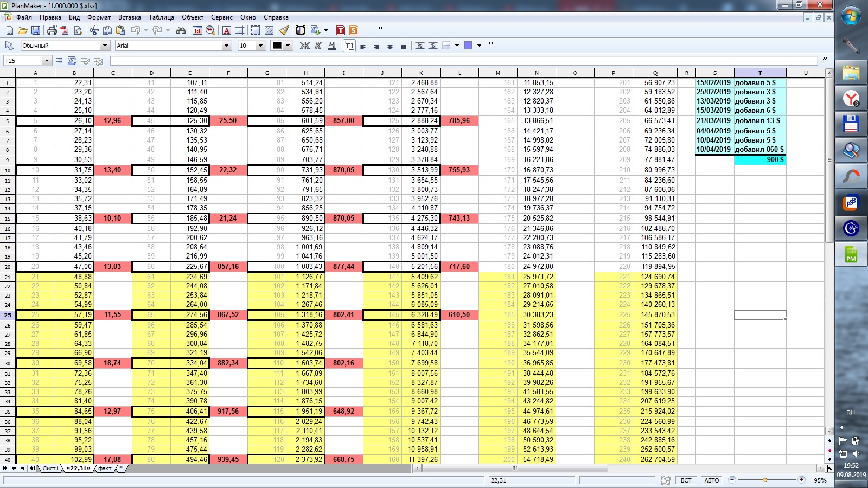Open the Yandex Browser from taskbar

[x=851, y=99]
